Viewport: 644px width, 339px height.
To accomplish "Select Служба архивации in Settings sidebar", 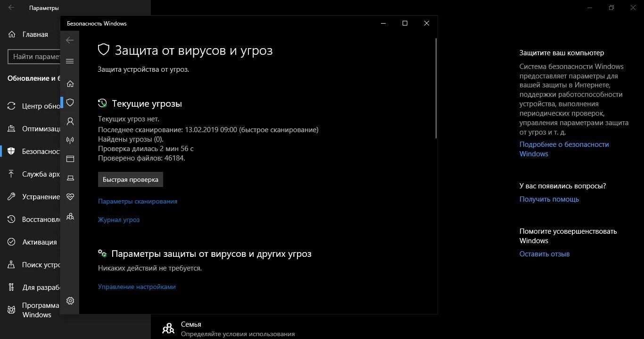I will click(30, 174).
